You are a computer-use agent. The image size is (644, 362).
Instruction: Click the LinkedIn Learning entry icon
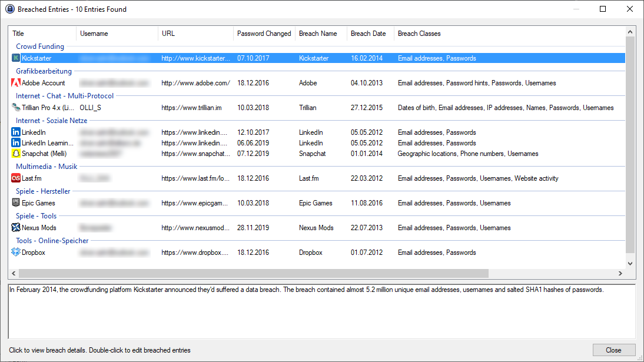[x=16, y=142]
